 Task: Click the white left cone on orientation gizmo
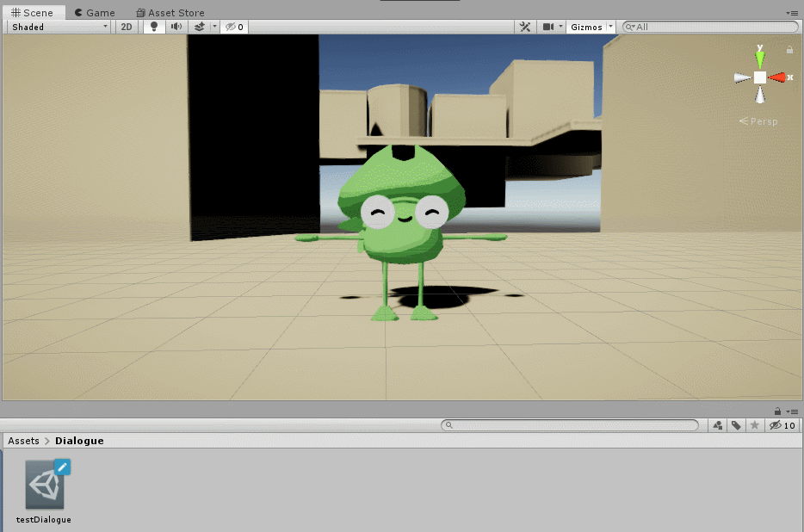pos(743,78)
